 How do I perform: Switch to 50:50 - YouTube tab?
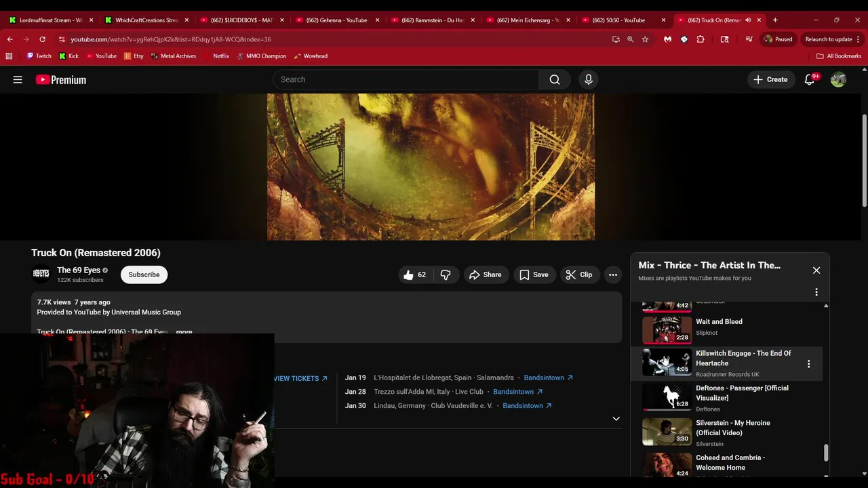(x=623, y=20)
